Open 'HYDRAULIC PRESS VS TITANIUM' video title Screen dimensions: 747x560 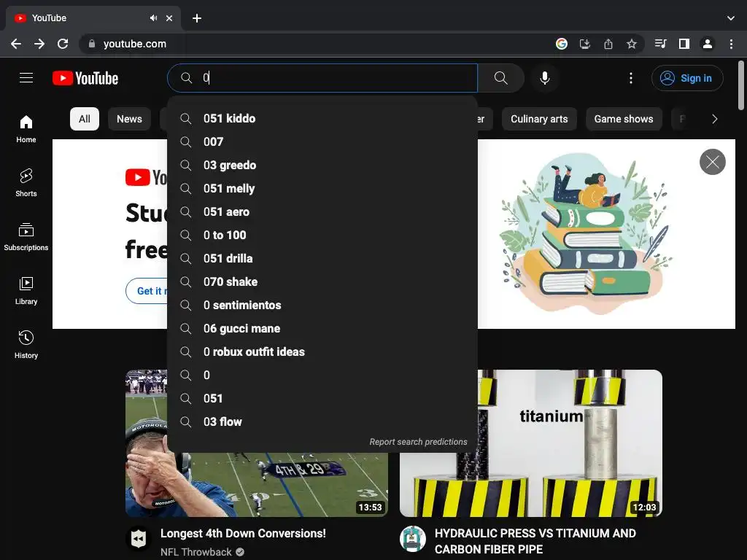[x=535, y=541]
